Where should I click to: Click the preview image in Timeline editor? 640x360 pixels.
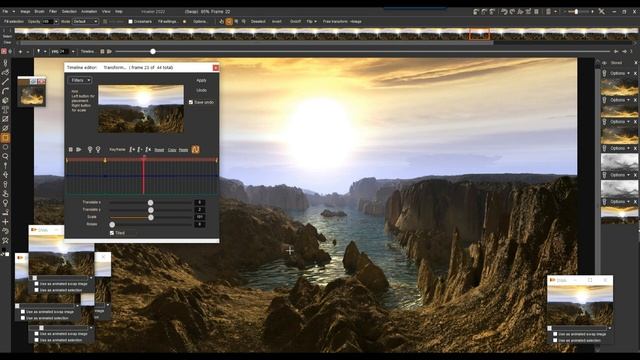coord(141,109)
